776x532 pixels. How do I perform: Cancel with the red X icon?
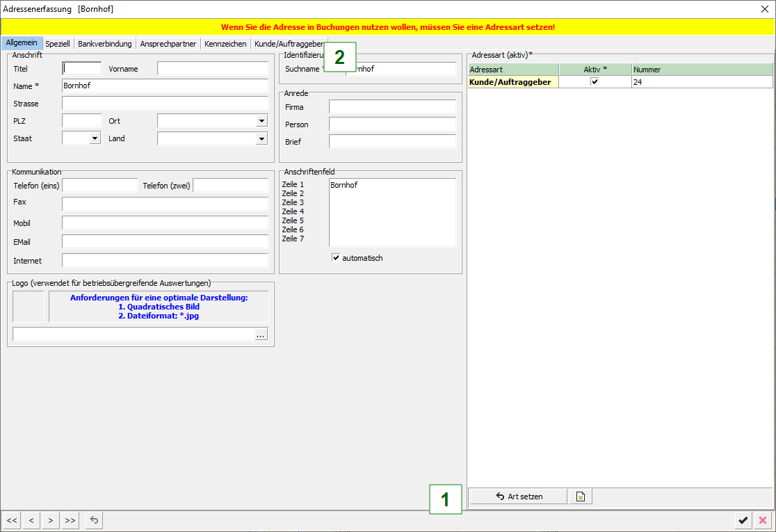point(763,520)
